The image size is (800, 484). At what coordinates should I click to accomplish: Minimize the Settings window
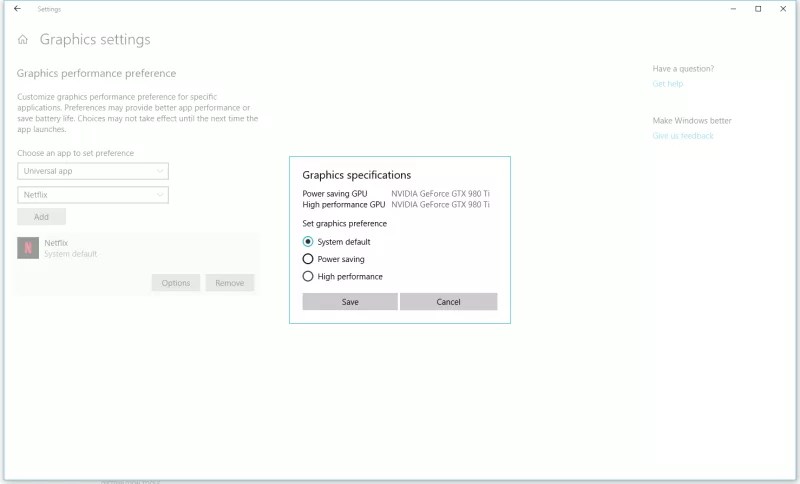point(731,9)
